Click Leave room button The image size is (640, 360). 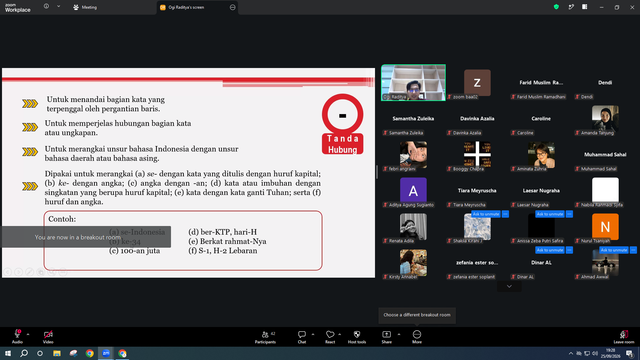pos(624,337)
